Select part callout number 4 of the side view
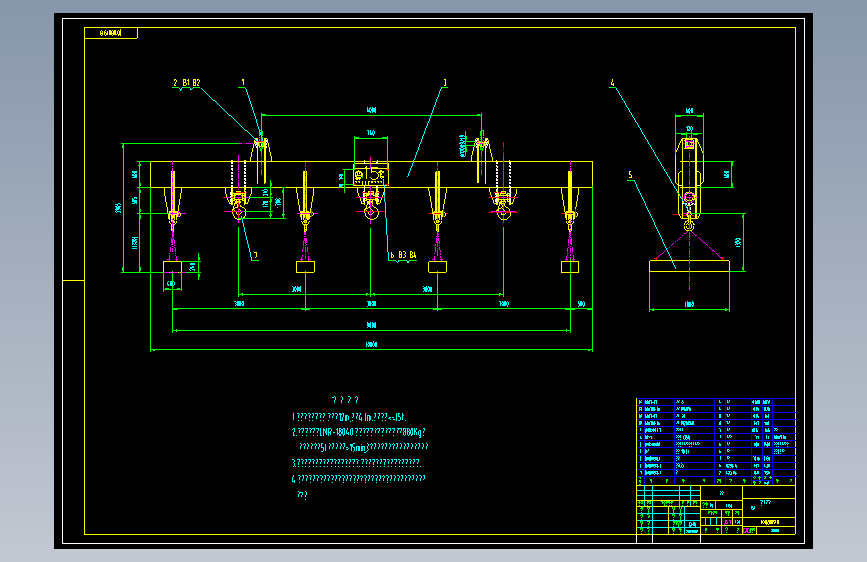The image size is (867, 562). [x=612, y=83]
